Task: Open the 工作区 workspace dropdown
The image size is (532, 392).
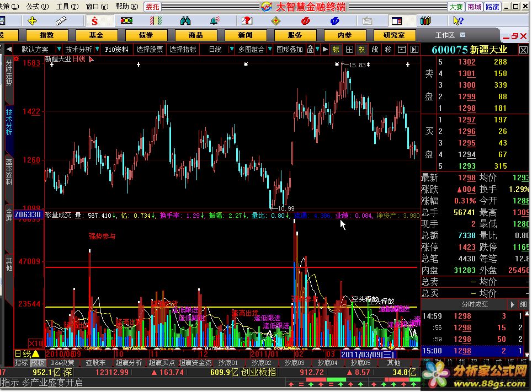Action: tap(463, 35)
